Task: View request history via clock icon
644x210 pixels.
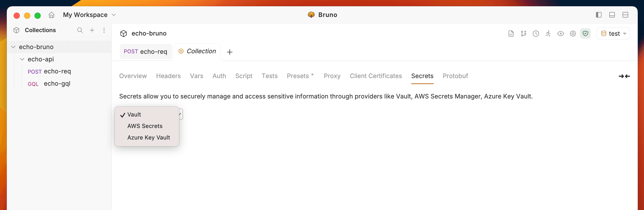Action: [x=536, y=33]
